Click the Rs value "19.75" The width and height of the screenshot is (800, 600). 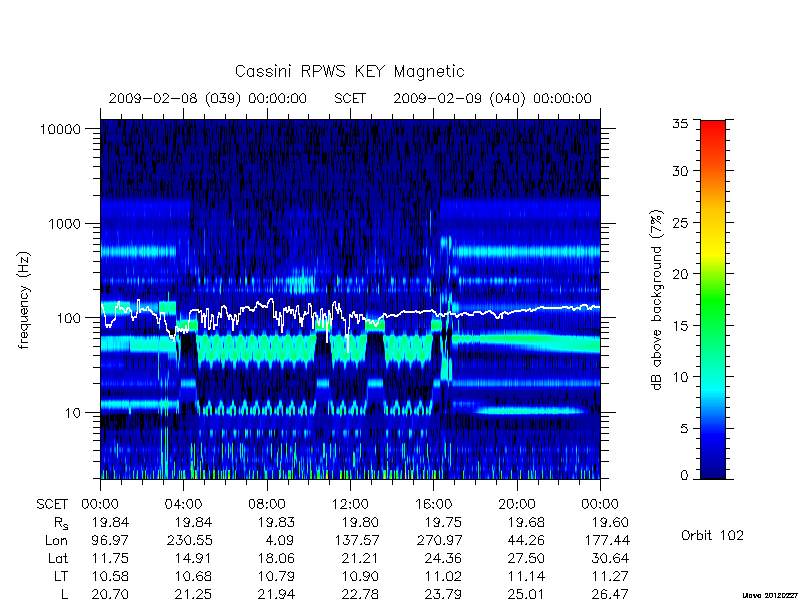[x=443, y=523]
